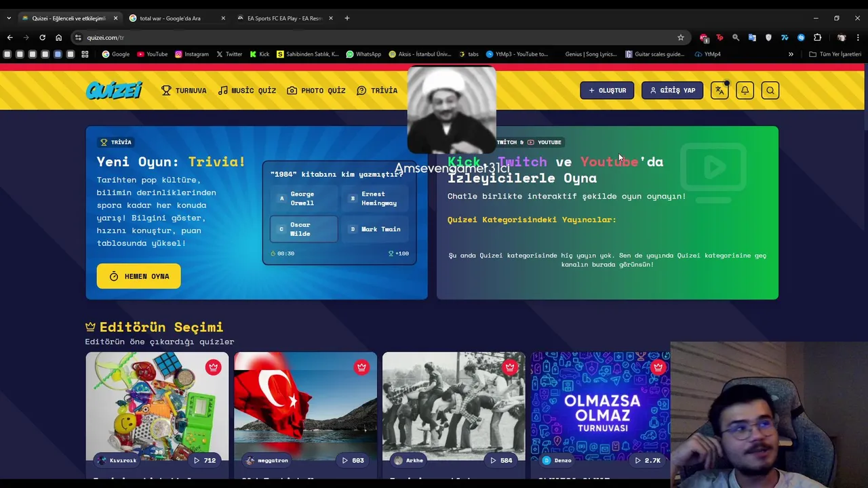Screen dimensions: 868x488
Task: Click the GİRİŞ YAP button
Action: point(672,90)
